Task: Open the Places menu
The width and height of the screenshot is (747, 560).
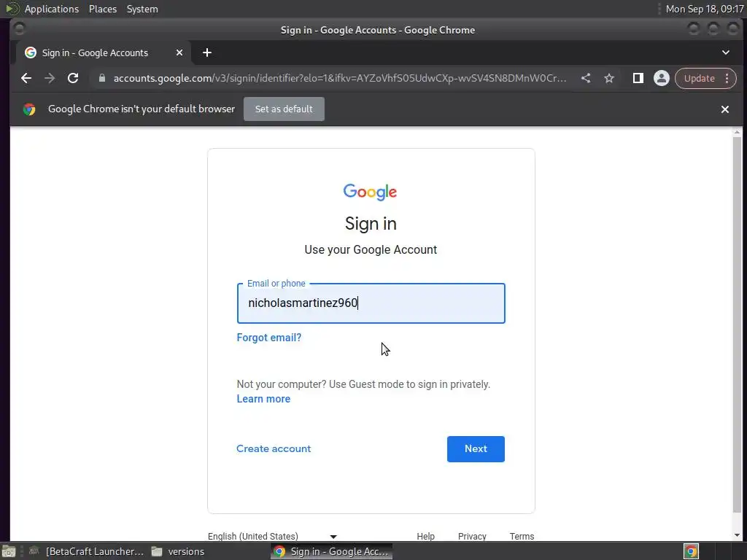Action: pyautogui.click(x=103, y=9)
